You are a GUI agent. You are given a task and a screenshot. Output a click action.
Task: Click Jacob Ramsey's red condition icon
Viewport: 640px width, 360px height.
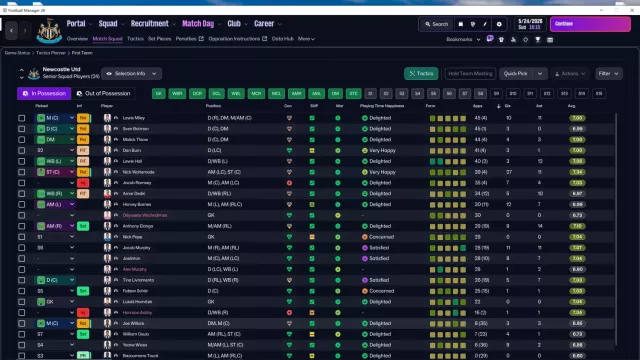[x=289, y=183]
